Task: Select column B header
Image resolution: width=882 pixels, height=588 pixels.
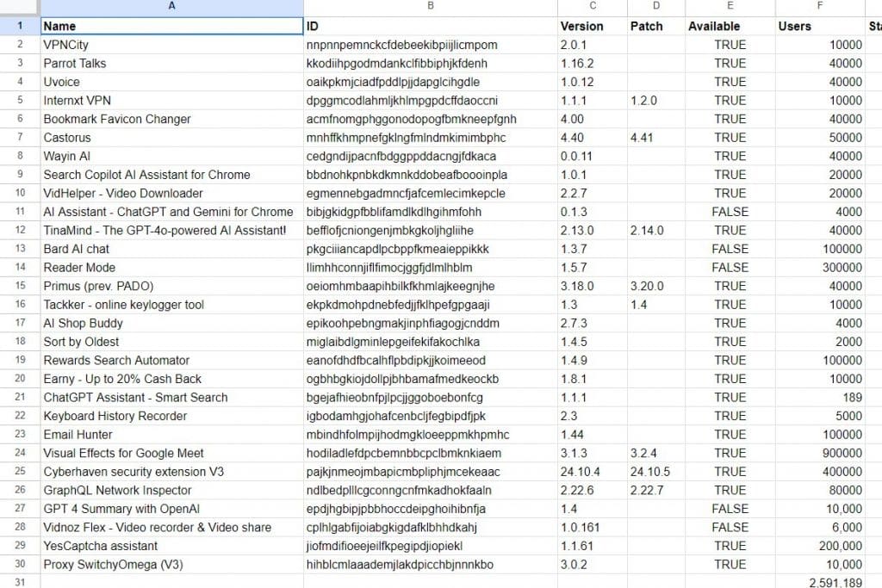Action: click(431, 6)
